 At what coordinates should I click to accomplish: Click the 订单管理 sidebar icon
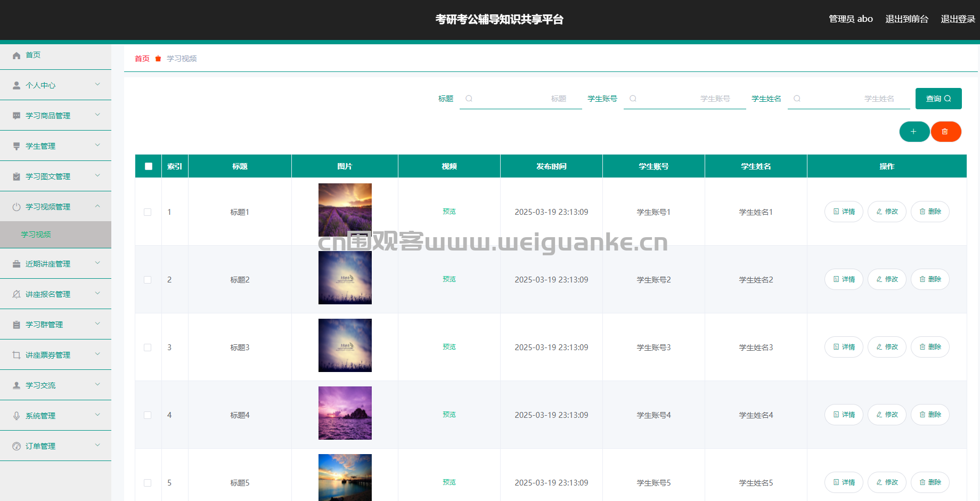pyautogui.click(x=17, y=446)
